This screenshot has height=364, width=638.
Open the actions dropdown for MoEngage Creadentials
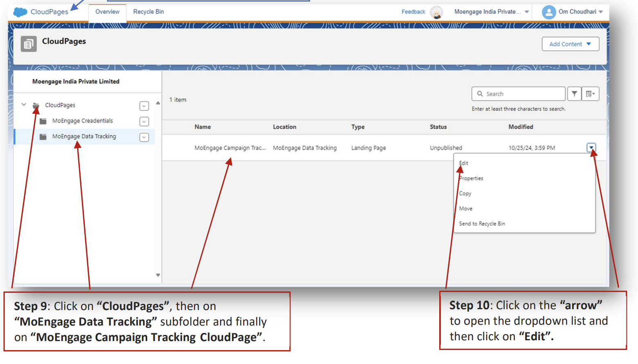click(144, 121)
